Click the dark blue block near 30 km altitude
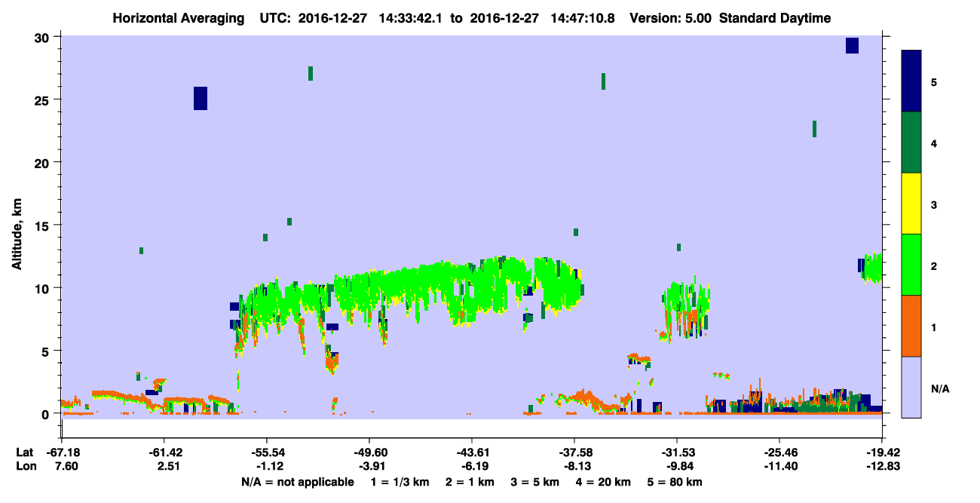Viewport: 980px width, 503px height. coord(852,45)
